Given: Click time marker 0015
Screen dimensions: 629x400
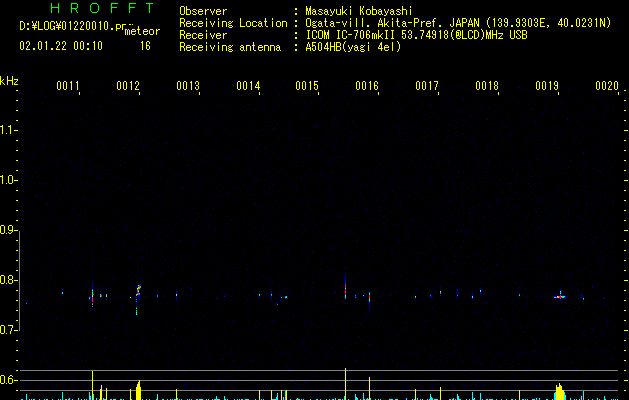Looking at the screenshot, I should pyautogui.click(x=307, y=86).
